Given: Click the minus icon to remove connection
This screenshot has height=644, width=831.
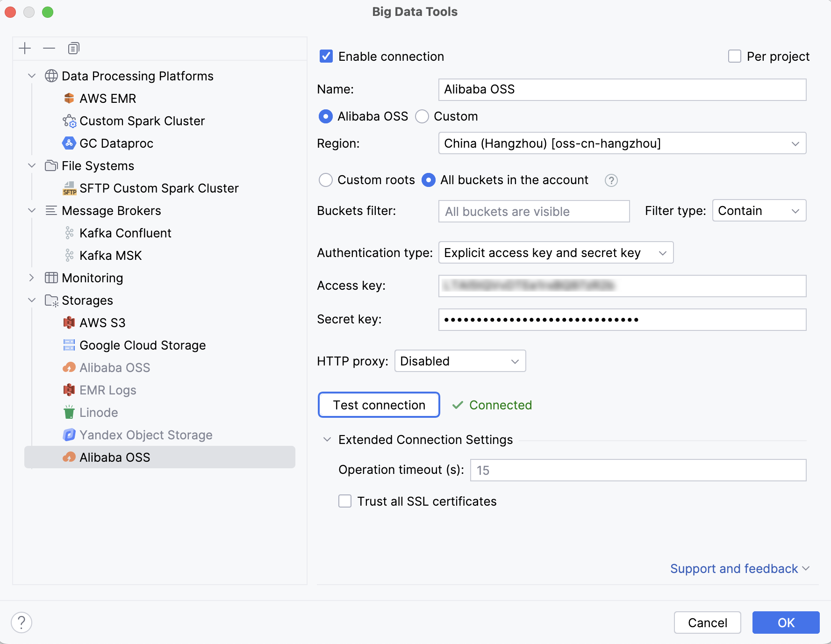Looking at the screenshot, I should [49, 48].
